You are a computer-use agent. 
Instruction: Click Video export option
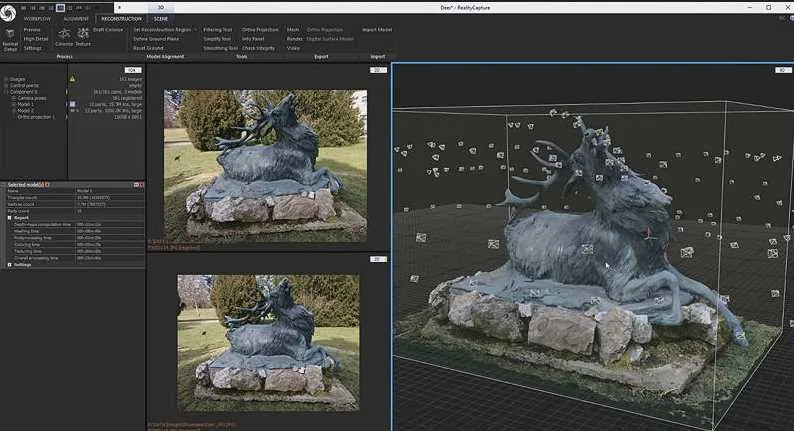[293, 48]
